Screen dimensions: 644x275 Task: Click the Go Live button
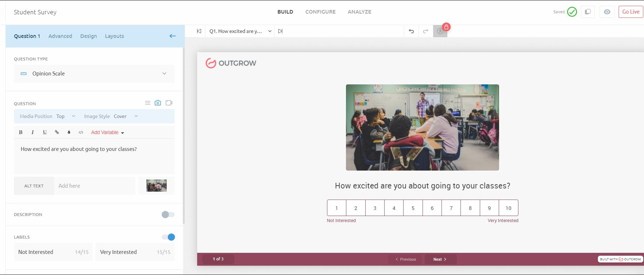click(630, 12)
